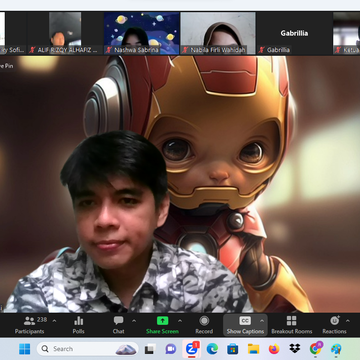Viewport: 360px width, 360px height.
Task: Open the purple video chat taskbar icon
Action: pos(171,349)
